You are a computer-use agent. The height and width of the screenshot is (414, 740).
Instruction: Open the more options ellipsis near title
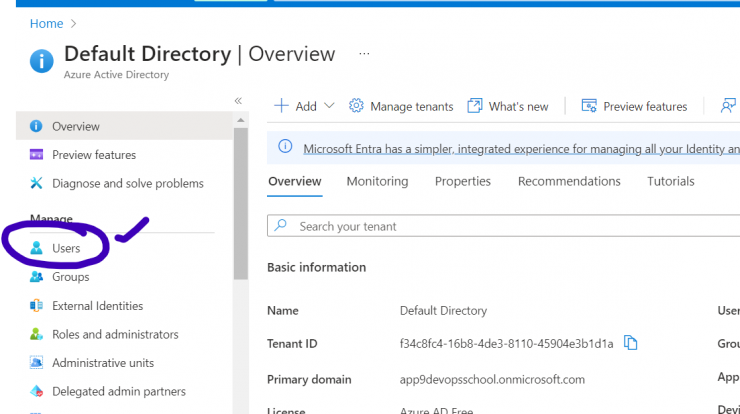pyautogui.click(x=364, y=54)
